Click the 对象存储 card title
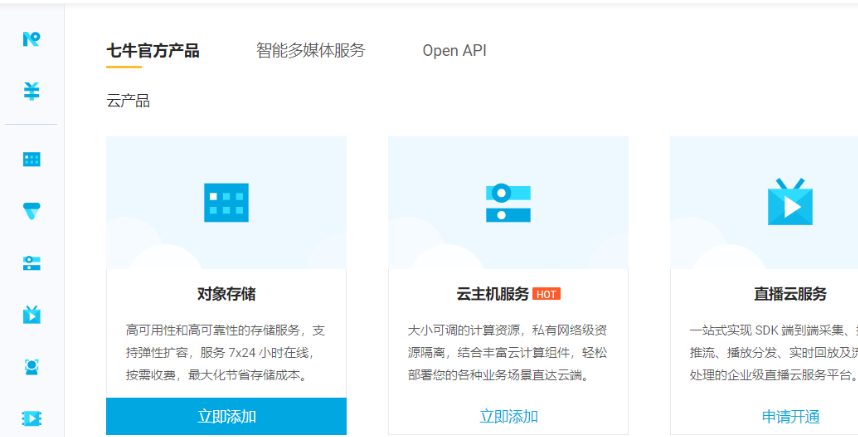 coord(226,294)
